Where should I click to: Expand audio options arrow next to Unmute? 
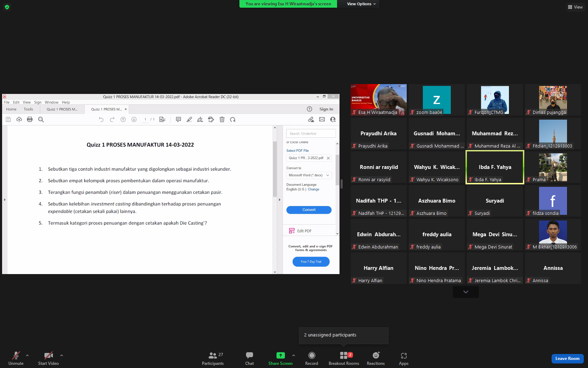tap(27, 355)
